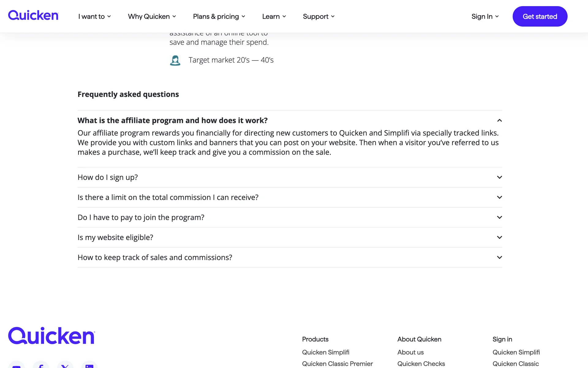Click the Quicken logo in the header

click(x=33, y=16)
